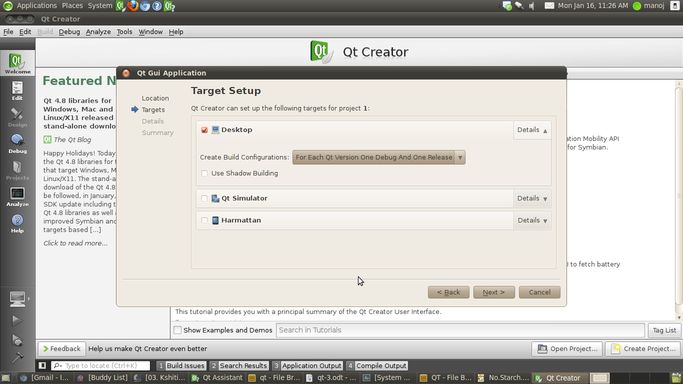Show the Application Output pane
This screenshot has height=384, width=683.
tap(308, 366)
